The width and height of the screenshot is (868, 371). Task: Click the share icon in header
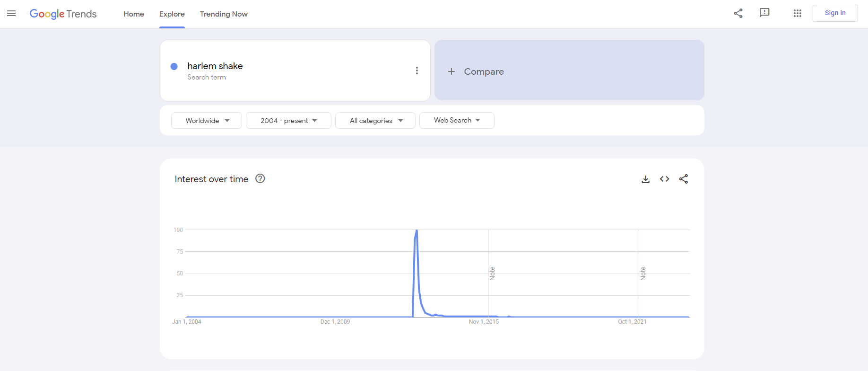[x=738, y=13]
